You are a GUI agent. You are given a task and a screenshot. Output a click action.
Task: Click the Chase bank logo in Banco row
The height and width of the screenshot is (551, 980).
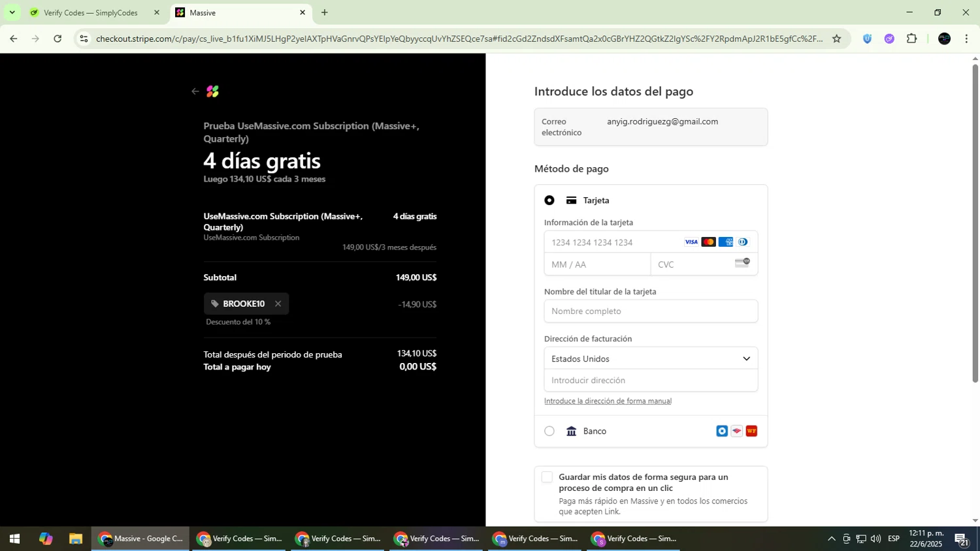point(722,431)
